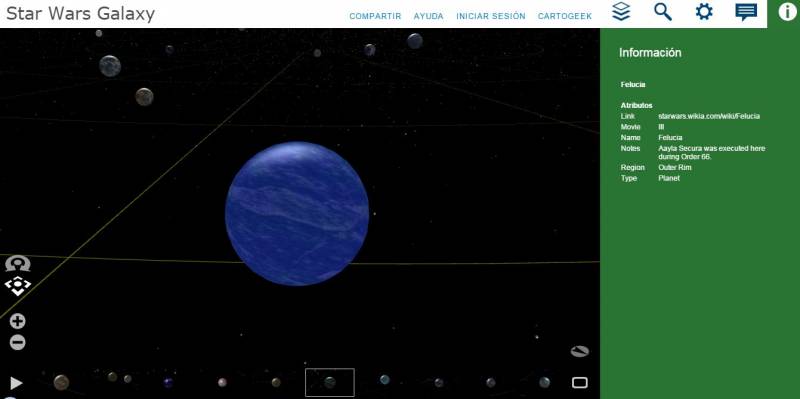Screen dimensions: 800x399
Task: Toggle the tilted planet view icon
Action: [580, 351]
